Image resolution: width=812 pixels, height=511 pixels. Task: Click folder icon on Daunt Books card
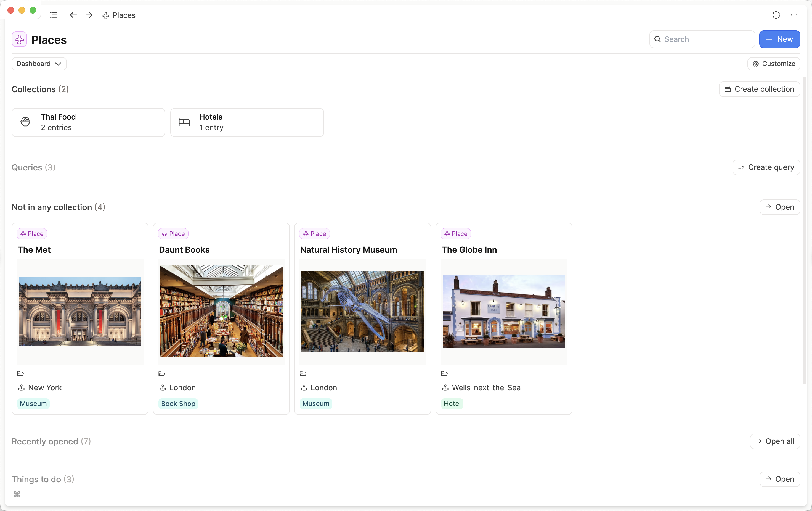161,373
